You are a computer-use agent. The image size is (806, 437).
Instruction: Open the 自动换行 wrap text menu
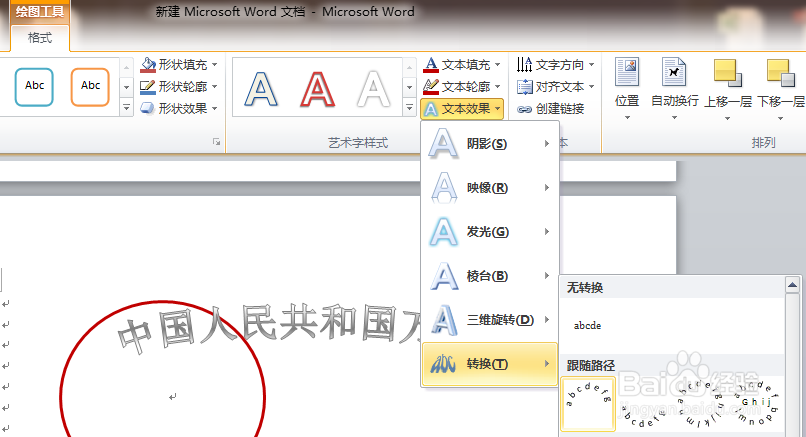tap(674, 89)
